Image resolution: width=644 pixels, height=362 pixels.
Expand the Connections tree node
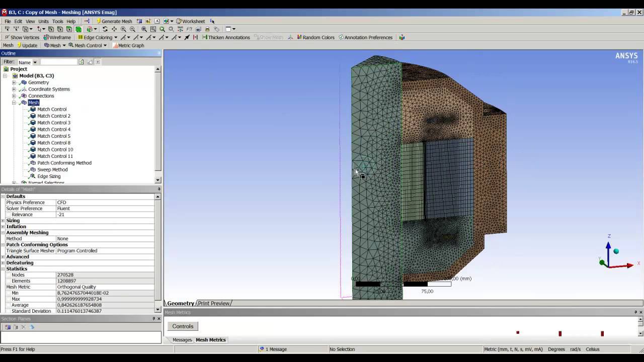(x=14, y=96)
